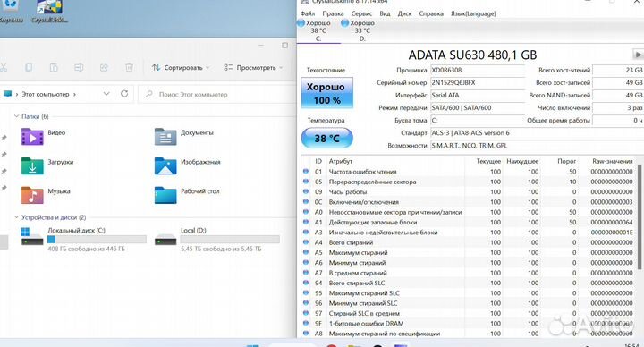Select the Часы работы attribute row
The height and width of the screenshot is (347, 644).
click(x=468, y=191)
